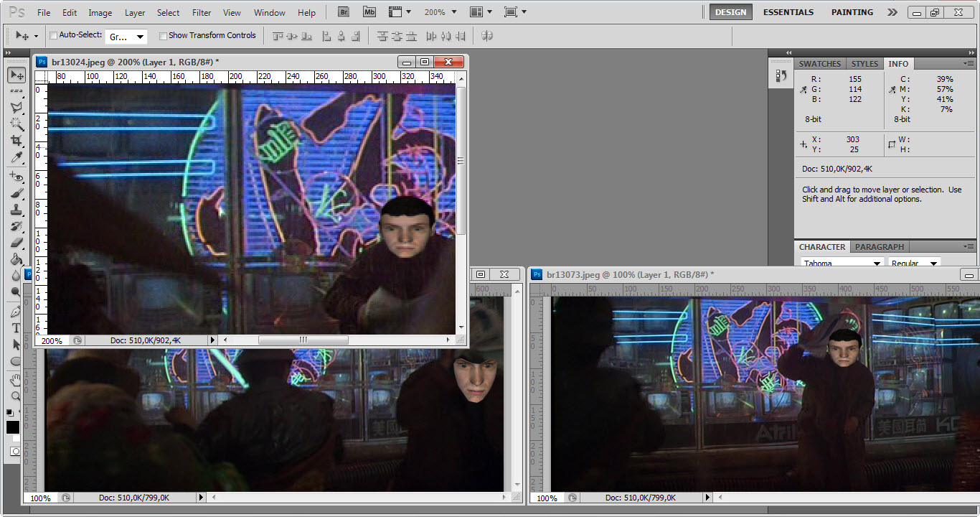Open the History panel icon
Image resolution: width=980 pixels, height=517 pixels.
781,75
